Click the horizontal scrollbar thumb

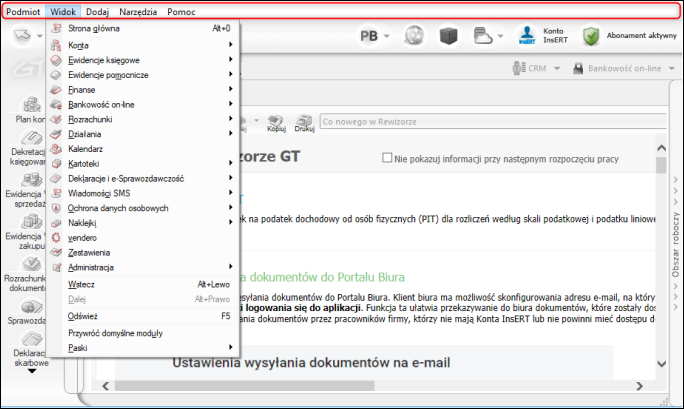pyautogui.click(x=244, y=386)
